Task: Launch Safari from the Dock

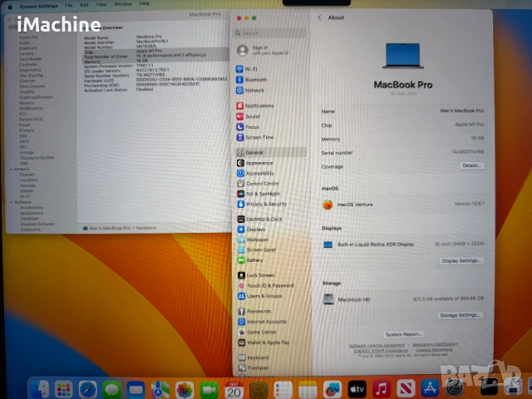Action: pos(88,389)
